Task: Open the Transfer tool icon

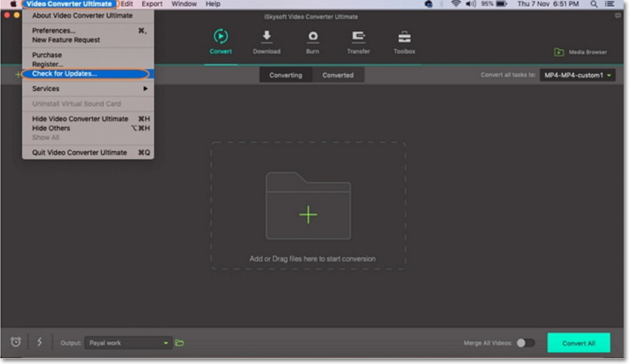Action: tap(358, 37)
